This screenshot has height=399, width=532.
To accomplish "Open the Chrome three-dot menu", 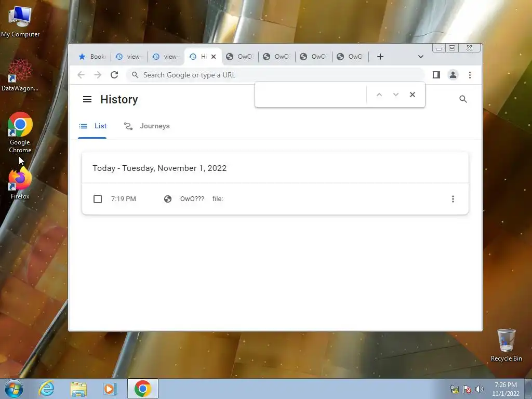I will click(x=470, y=75).
